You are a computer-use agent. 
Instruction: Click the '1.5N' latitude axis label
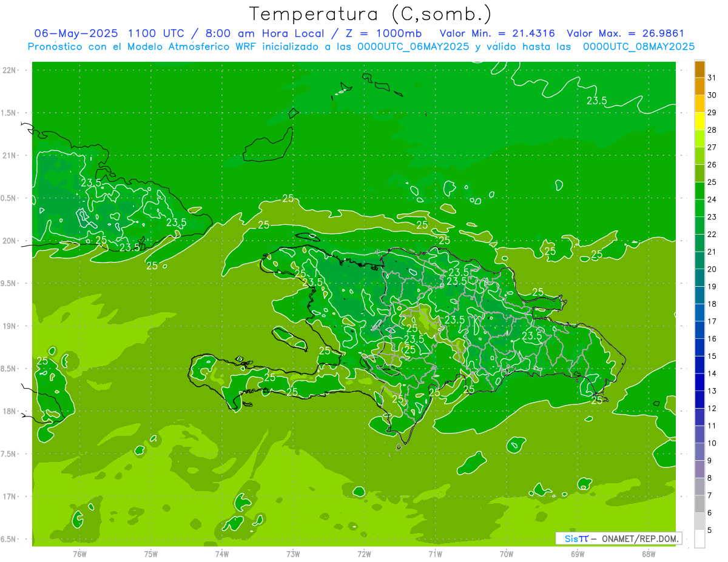[9, 113]
